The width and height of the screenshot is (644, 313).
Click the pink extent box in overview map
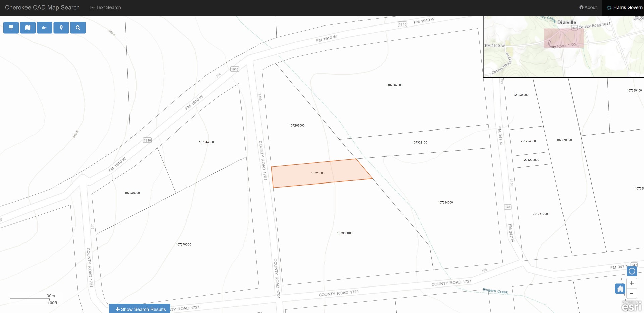coord(563,38)
